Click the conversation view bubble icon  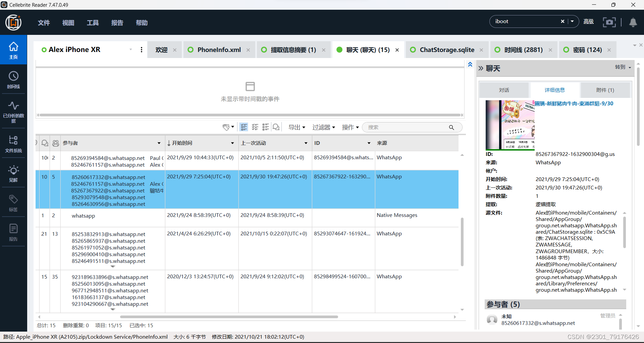[x=276, y=127]
